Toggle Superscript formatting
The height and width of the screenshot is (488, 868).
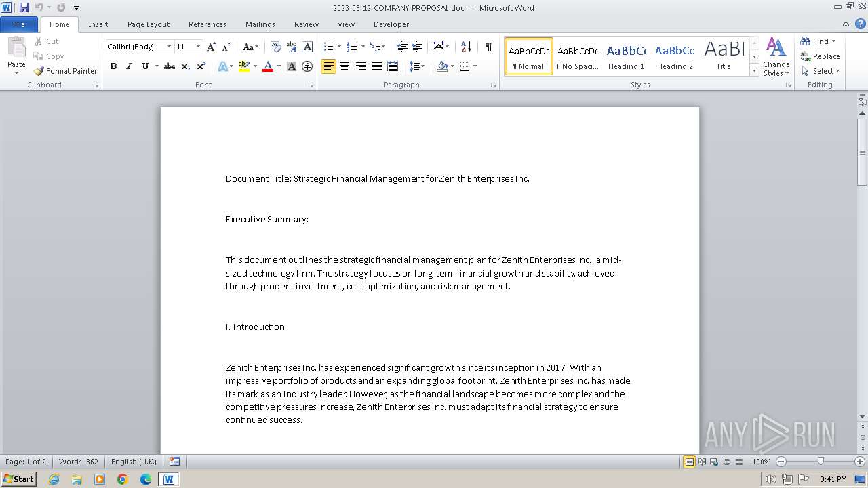[x=201, y=66]
